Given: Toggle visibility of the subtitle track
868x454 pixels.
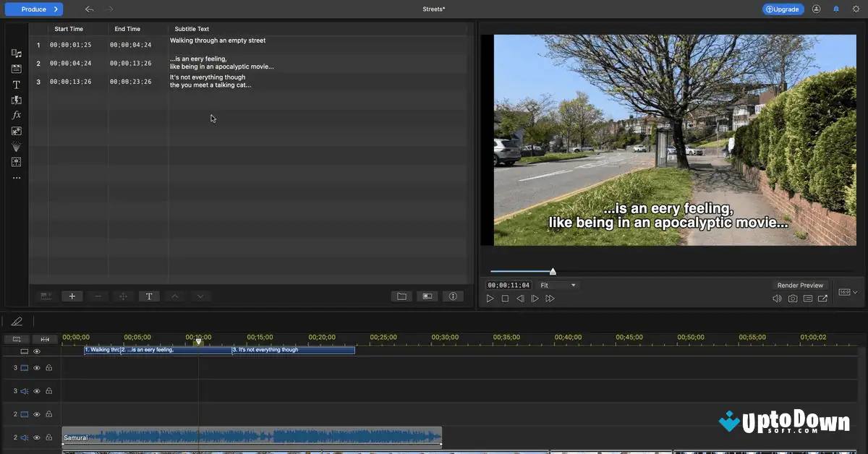Looking at the screenshot, I should pos(37,351).
